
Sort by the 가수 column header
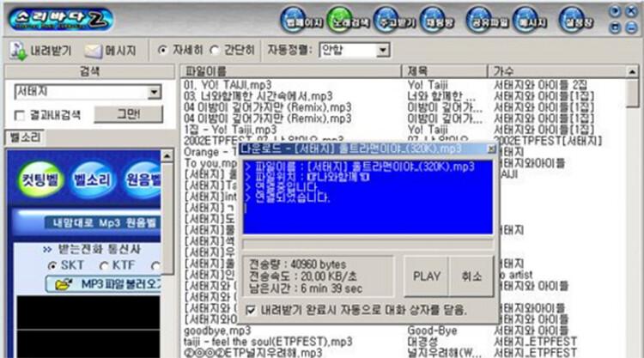pyautogui.click(x=557, y=71)
